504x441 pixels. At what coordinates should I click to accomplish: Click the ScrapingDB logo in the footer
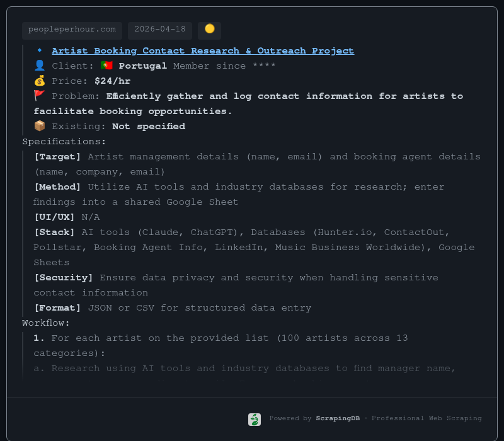click(255, 419)
